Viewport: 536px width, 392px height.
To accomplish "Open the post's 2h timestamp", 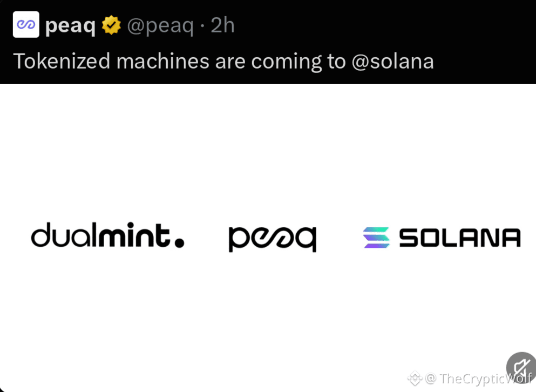I will [222, 25].
